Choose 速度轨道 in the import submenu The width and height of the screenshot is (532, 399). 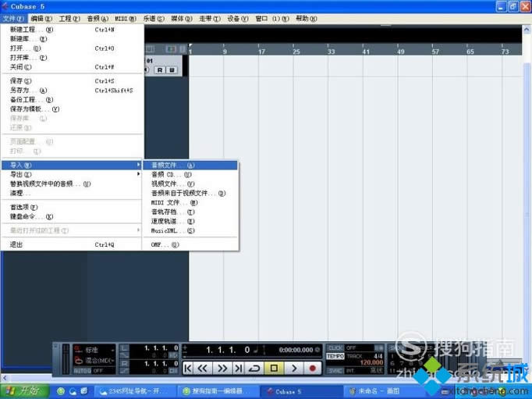pos(190,222)
